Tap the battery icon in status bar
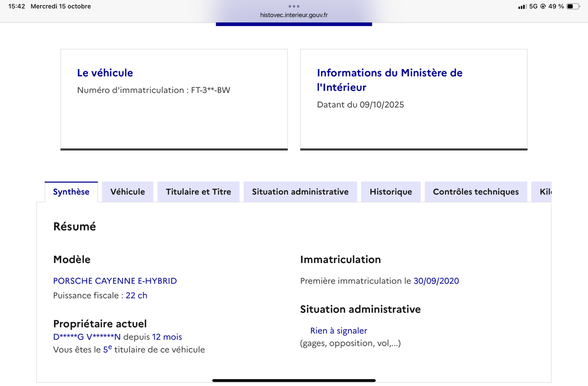The image size is (588, 386). (x=573, y=6)
